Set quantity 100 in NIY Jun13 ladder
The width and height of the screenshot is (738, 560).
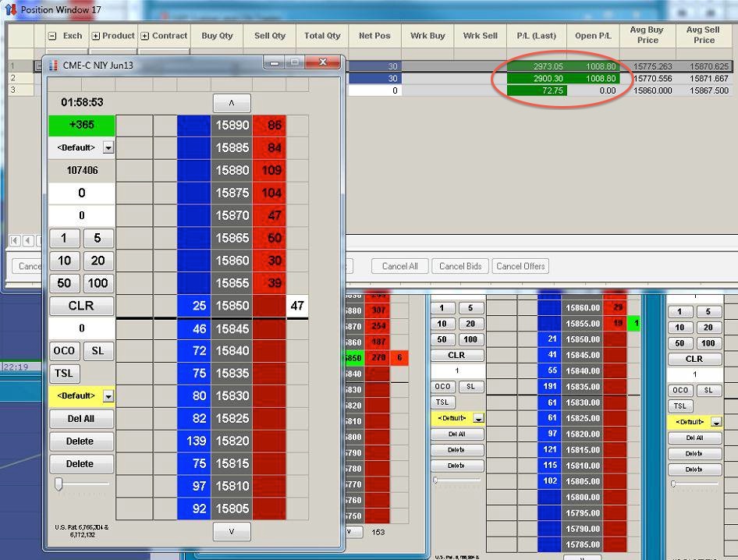98,283
